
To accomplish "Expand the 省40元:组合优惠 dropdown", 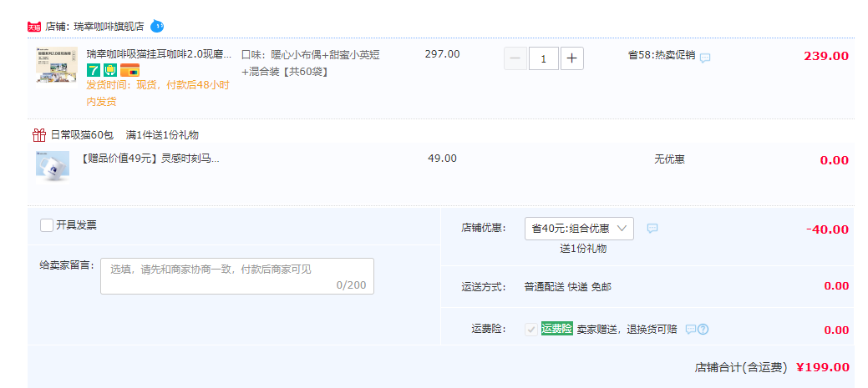I will (x=579, y=229).
